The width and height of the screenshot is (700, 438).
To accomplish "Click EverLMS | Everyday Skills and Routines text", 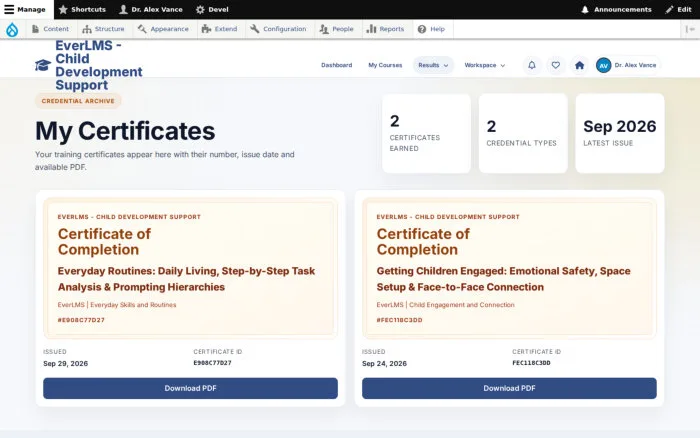I will tap(117, 305).
